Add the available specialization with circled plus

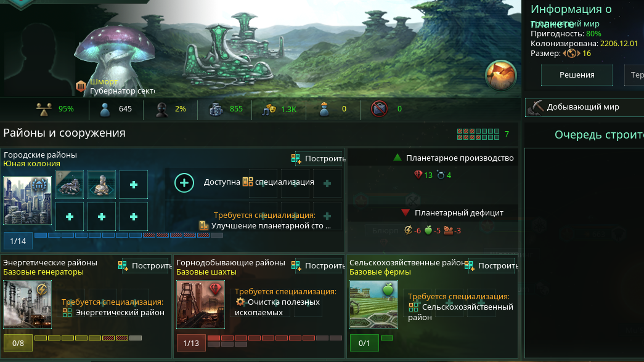click(x=184, y=183)
